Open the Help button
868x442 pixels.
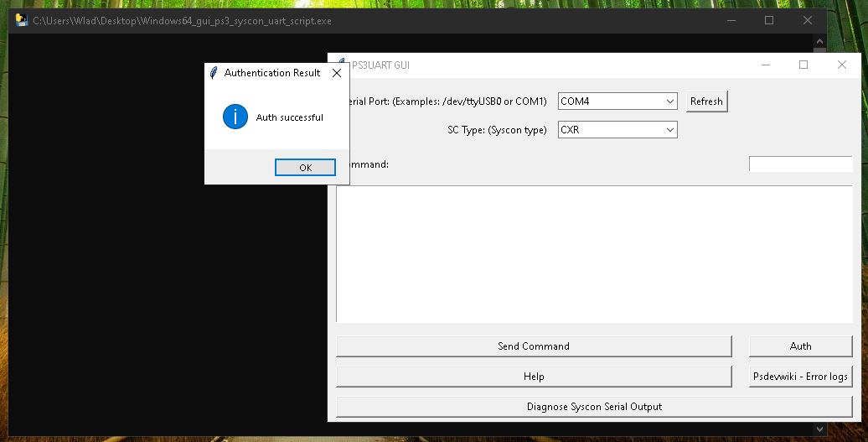pos(534,377)
